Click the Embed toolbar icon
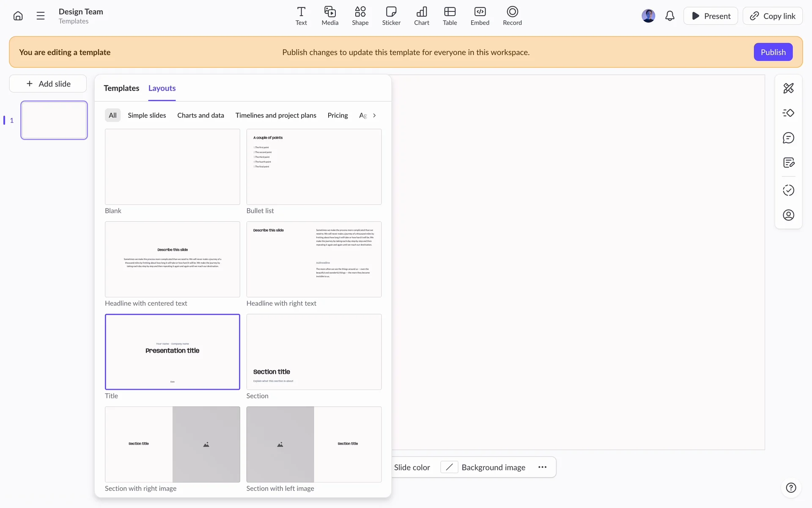Image resolution: width=812 pixels, height=508 pixels. (x=480, y=16)
